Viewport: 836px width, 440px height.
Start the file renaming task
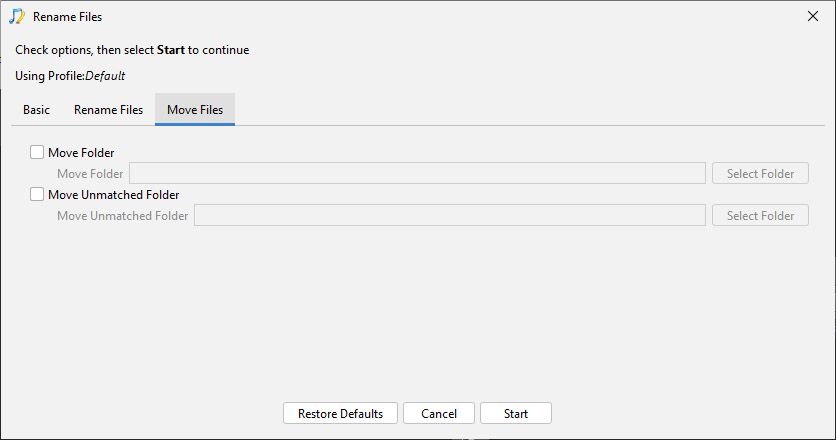point(516,413)
